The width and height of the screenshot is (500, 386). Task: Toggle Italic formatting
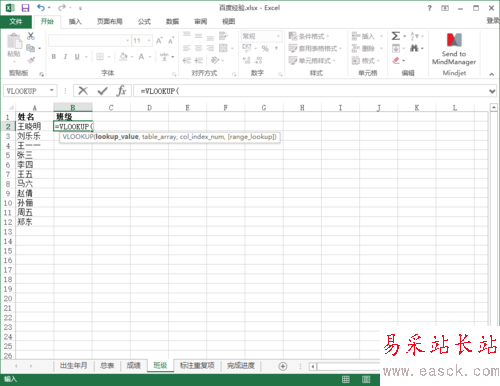[x=65, y=57]
